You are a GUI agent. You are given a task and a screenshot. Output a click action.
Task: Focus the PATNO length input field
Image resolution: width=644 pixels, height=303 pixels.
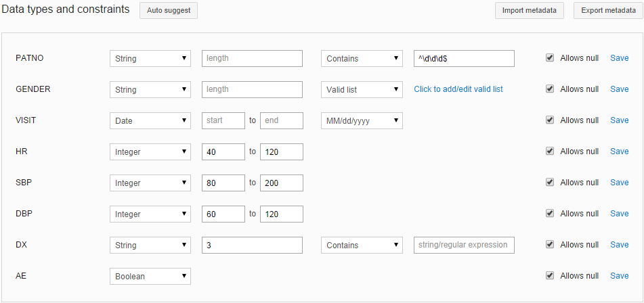coord(252,59)
